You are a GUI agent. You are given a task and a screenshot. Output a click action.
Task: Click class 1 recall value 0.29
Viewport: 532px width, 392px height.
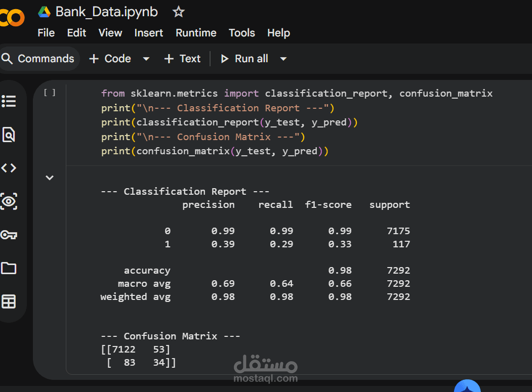281,244
